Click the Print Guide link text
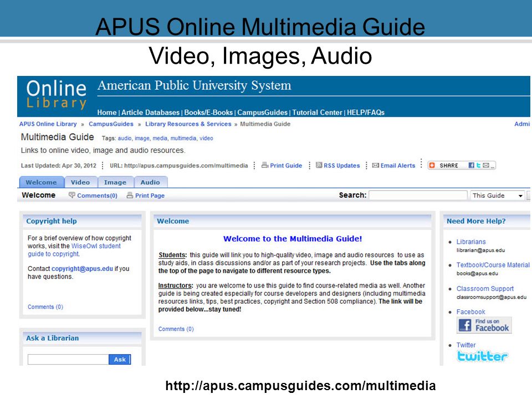532x399 pixels. (286, 166)
